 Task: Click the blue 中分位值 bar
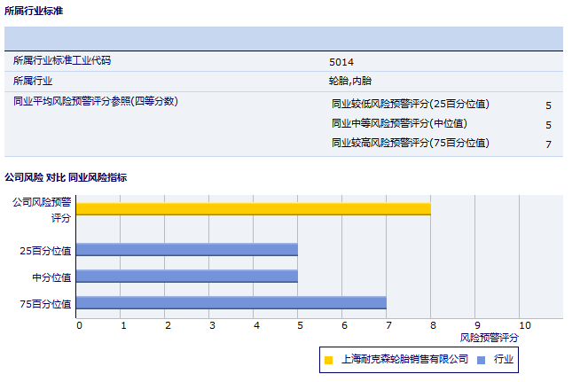(x=187, y=276)
